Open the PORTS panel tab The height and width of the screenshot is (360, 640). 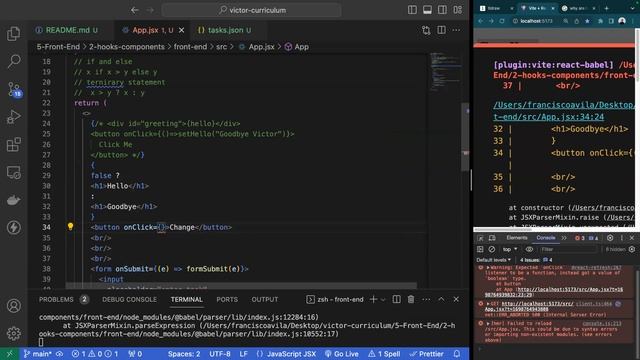tap(227, 299)
